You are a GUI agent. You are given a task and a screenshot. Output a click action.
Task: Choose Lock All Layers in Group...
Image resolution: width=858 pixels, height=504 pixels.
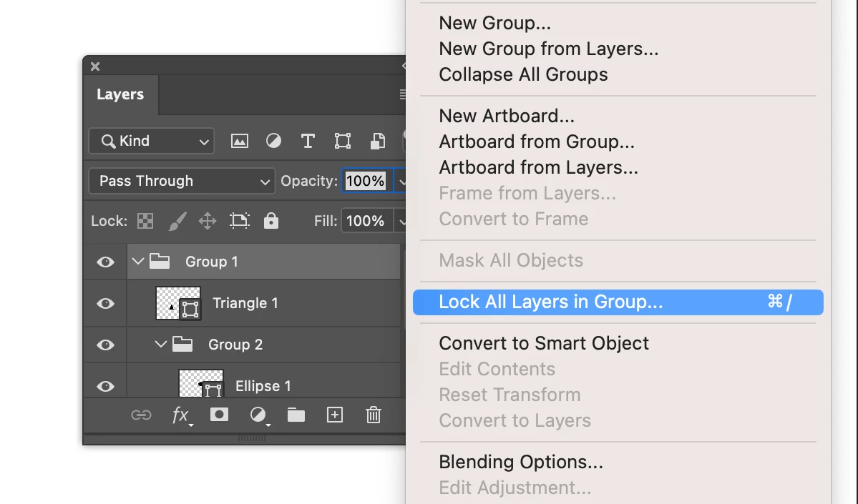(x=618, y=302)
